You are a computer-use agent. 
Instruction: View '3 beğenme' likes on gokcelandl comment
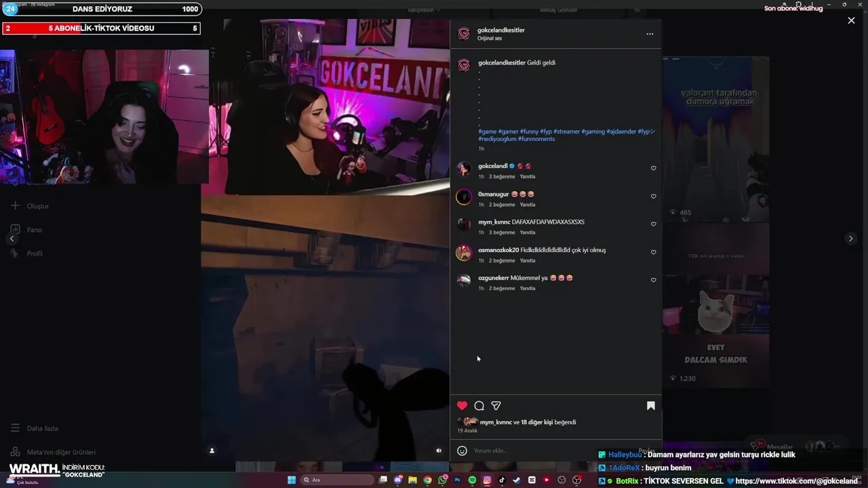(502, 177)
